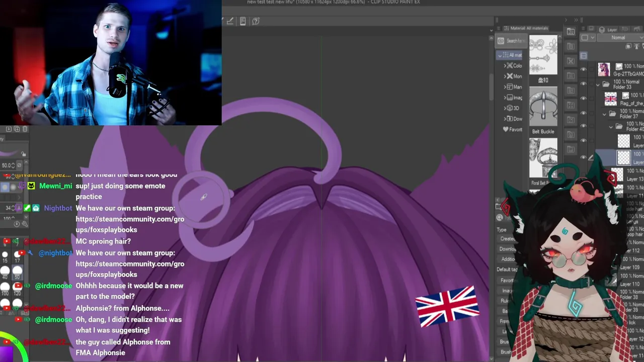Click the blue layer display toggle icon
The width and height of the screenshot is (644, 362).
(x=584, y=56)
